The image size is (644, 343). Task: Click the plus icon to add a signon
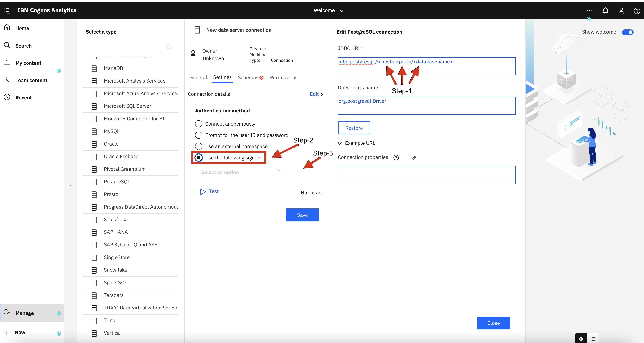[x=300, y=172]
